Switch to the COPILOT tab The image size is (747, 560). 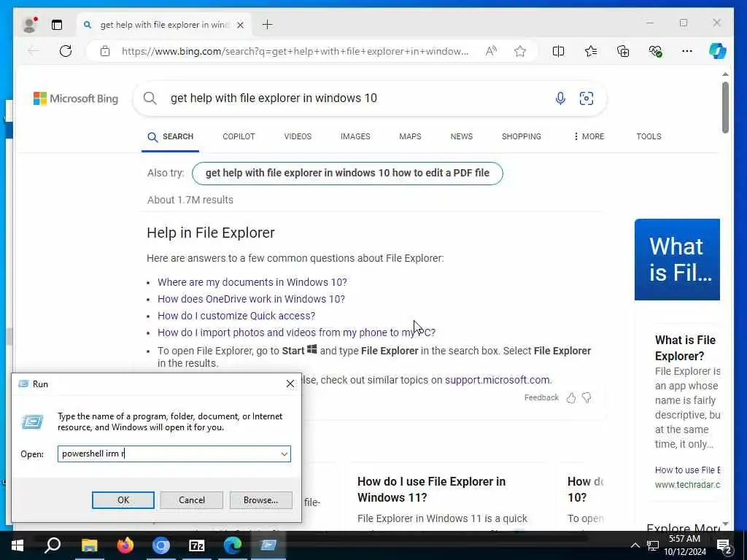pyautogui.click(x=239, y=136)
